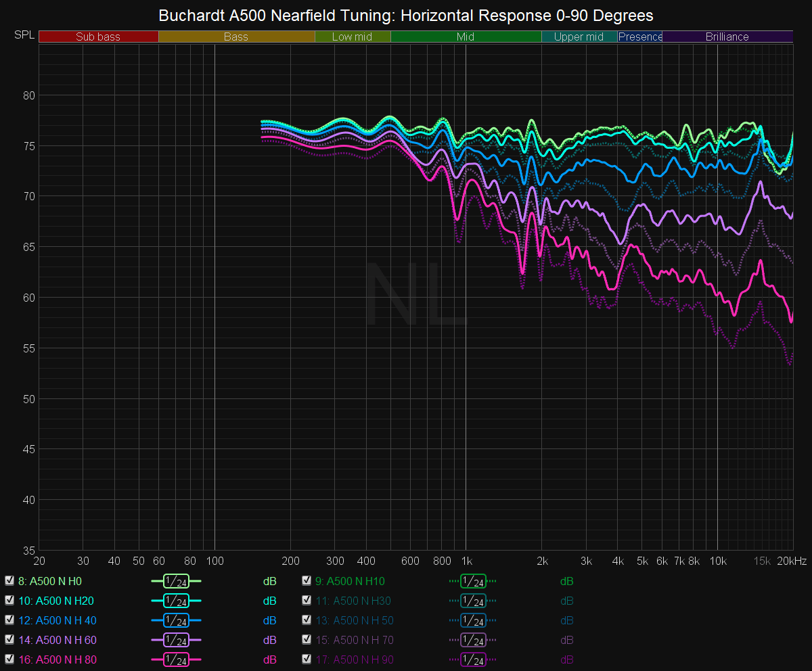
Task: Click the 16: A500 N H 80 trace name
Action: (x=56, y=660)
